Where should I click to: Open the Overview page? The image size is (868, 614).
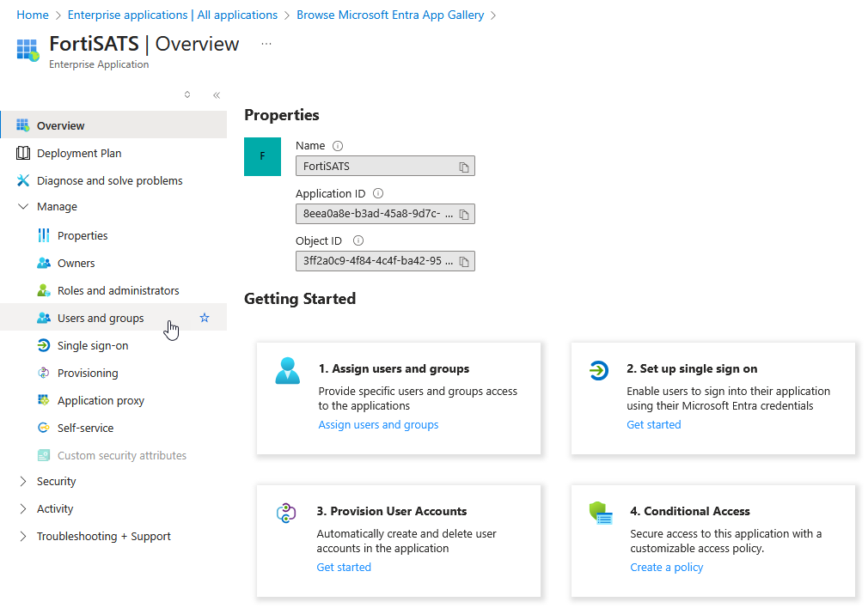113,125
